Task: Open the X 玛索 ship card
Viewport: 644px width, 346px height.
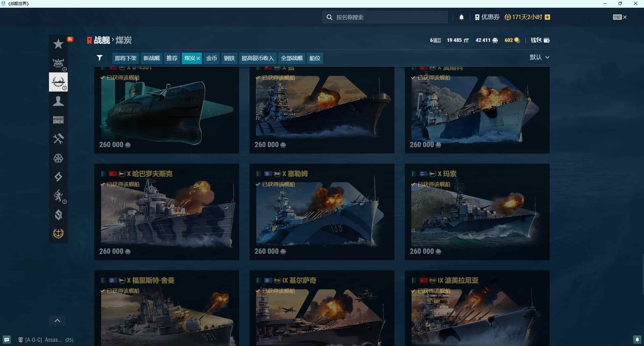Action: click(477, 212)
